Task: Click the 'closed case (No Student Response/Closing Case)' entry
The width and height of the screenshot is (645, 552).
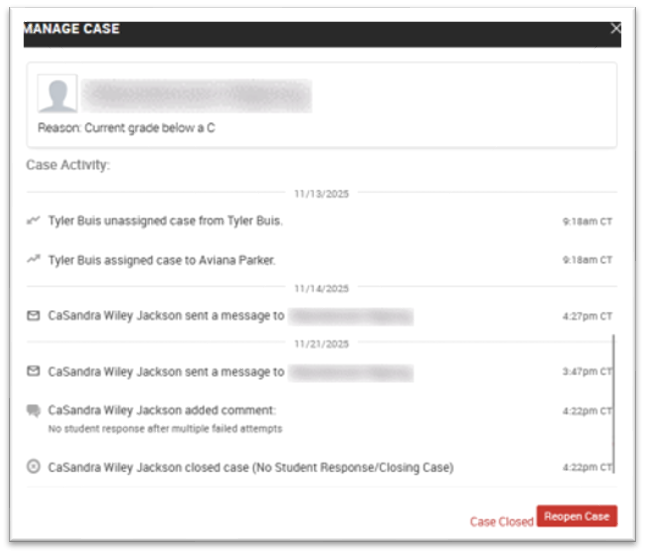Action: point(251,467)
